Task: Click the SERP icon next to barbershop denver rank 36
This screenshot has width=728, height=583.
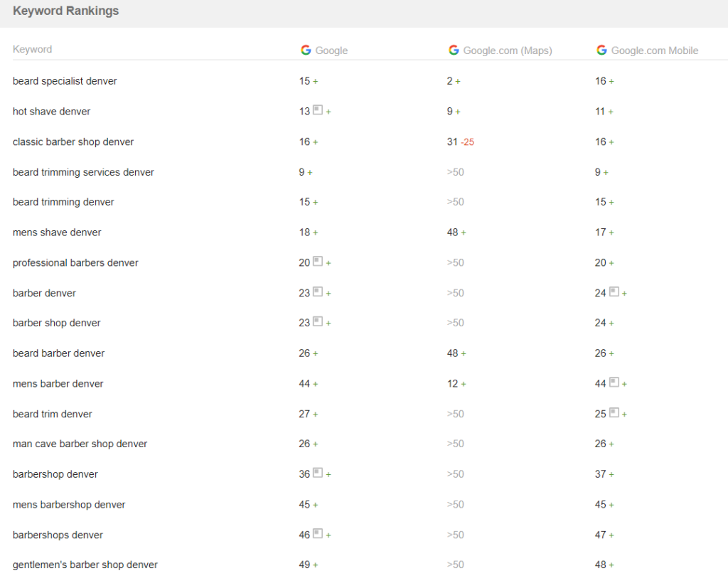Action: click(x=318, y=474)
